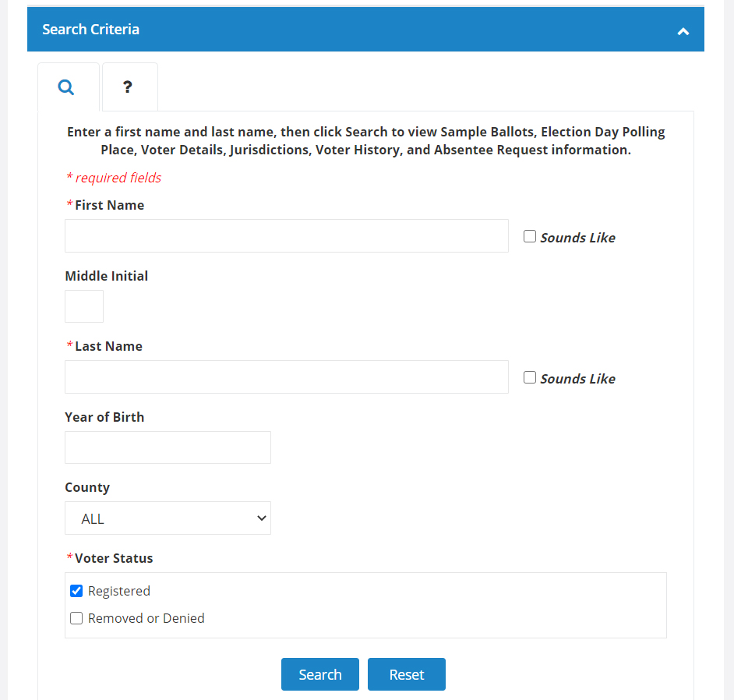Open the question mark help tab
The image size is (734, 700).
[x=129, y=87]
